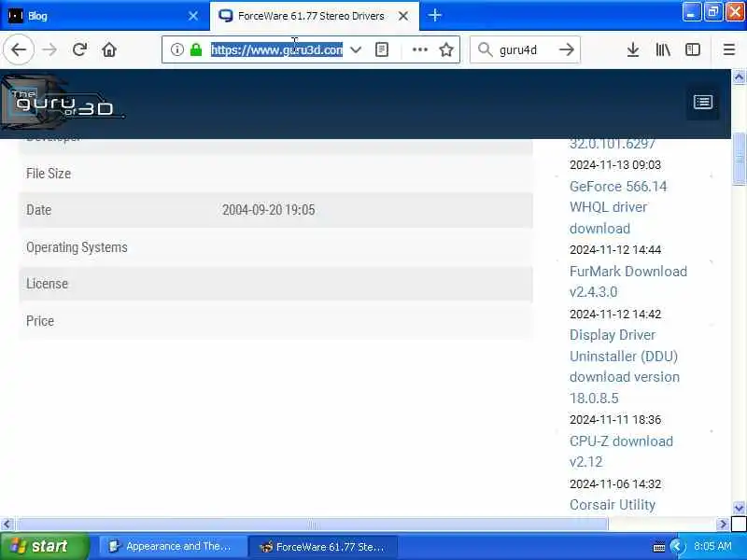
Task: Click the search box containing guru4d
Action: (x=525, y=49)
